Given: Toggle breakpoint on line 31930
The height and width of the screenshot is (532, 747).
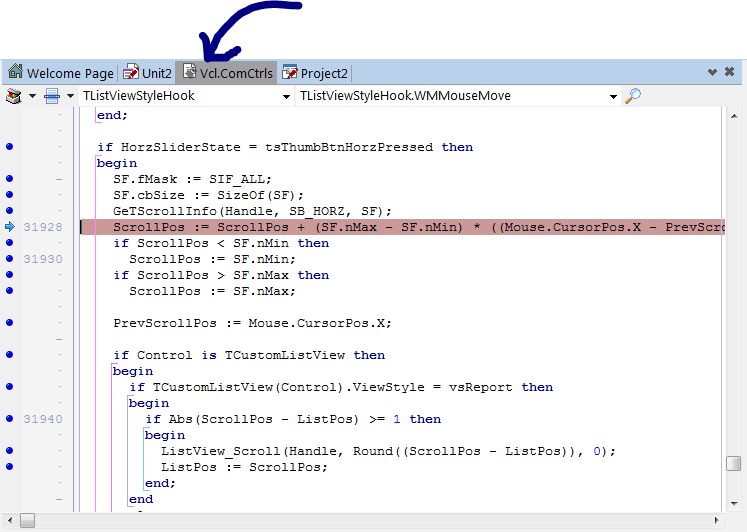Looking at the screenshot, I should (10, 259).
